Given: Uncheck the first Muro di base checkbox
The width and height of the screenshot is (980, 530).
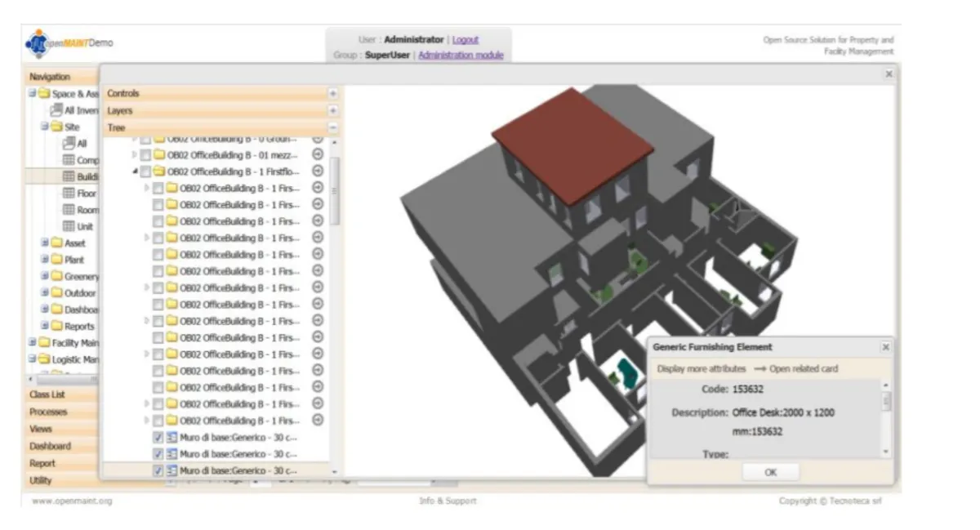Looking at the screenshot, I should (158, 438).
